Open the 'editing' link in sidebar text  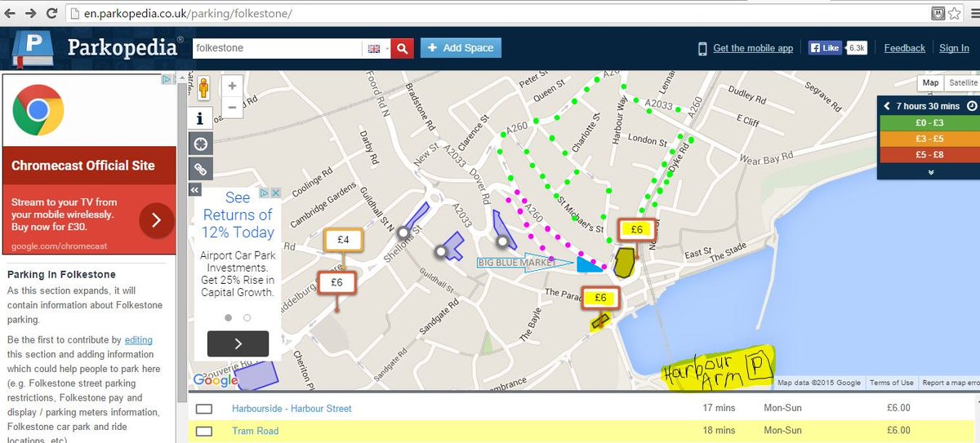(x=138, y=339)
